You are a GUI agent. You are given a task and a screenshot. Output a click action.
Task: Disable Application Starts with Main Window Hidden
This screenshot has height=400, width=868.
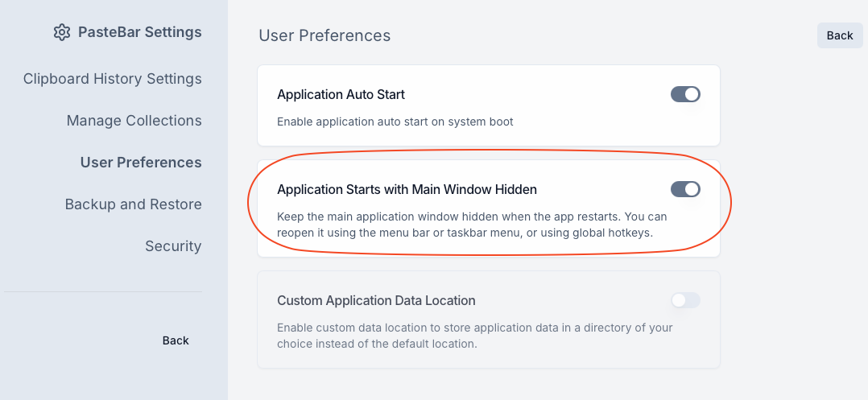point(685,189)
